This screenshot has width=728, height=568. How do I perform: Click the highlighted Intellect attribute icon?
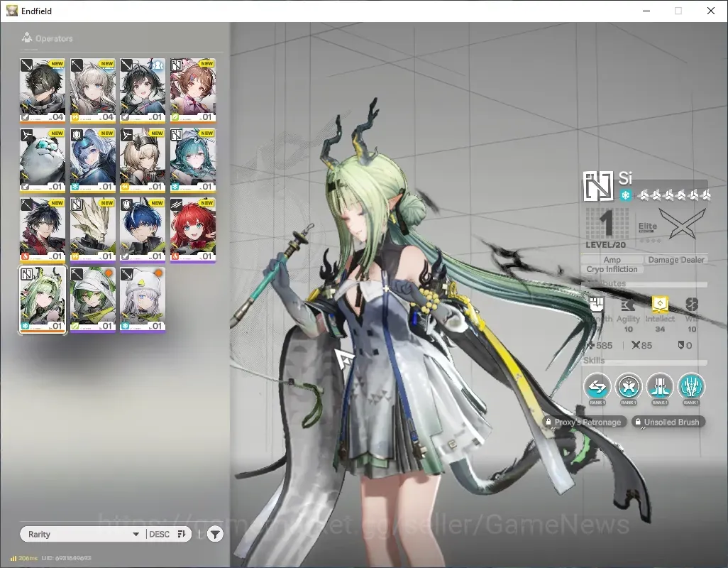[x=660, y=304]
